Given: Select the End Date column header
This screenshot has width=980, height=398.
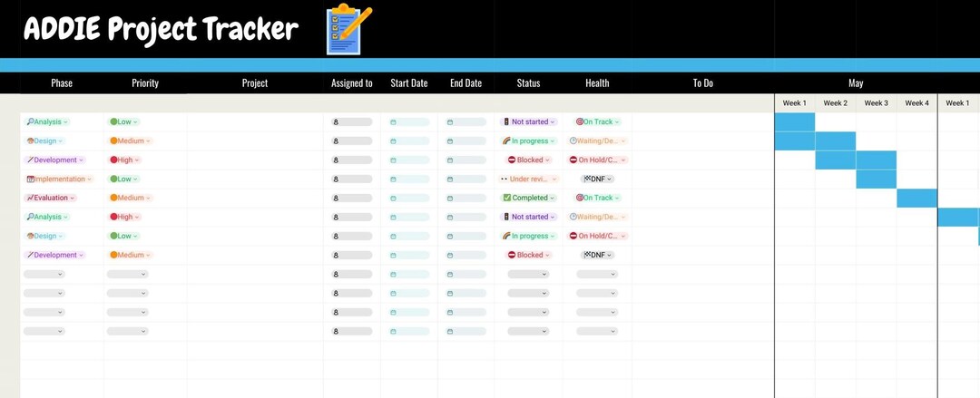Looking at the screenshot, I should [465, 83].
